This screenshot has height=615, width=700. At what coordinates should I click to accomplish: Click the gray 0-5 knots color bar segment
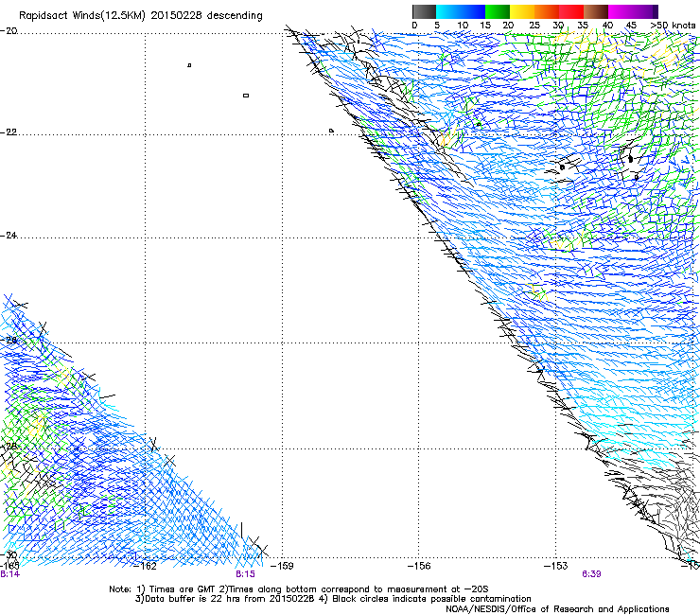(424, 11)
